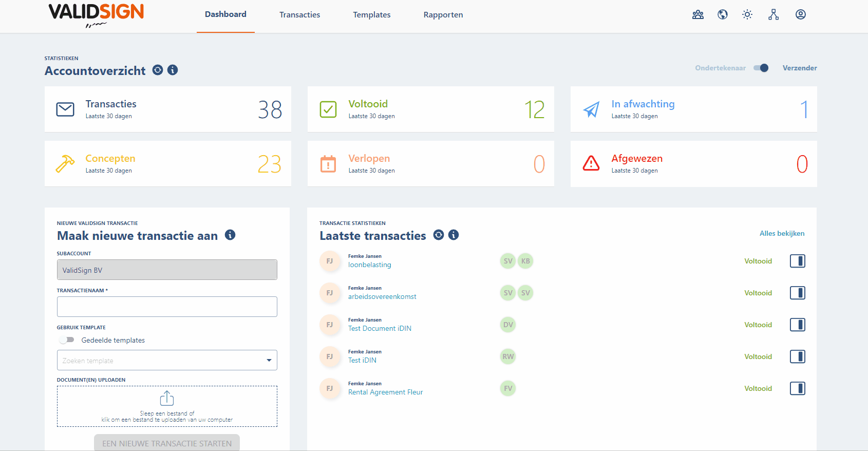868x451 pixels.
Task: Open the Test Document iDIN link
Action: (380, 329)
